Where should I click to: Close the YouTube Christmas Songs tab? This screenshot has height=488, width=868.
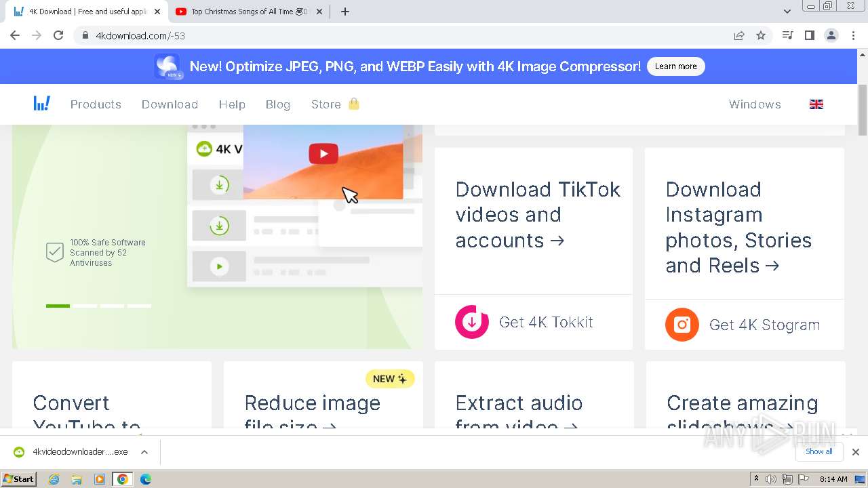point(319,12)
